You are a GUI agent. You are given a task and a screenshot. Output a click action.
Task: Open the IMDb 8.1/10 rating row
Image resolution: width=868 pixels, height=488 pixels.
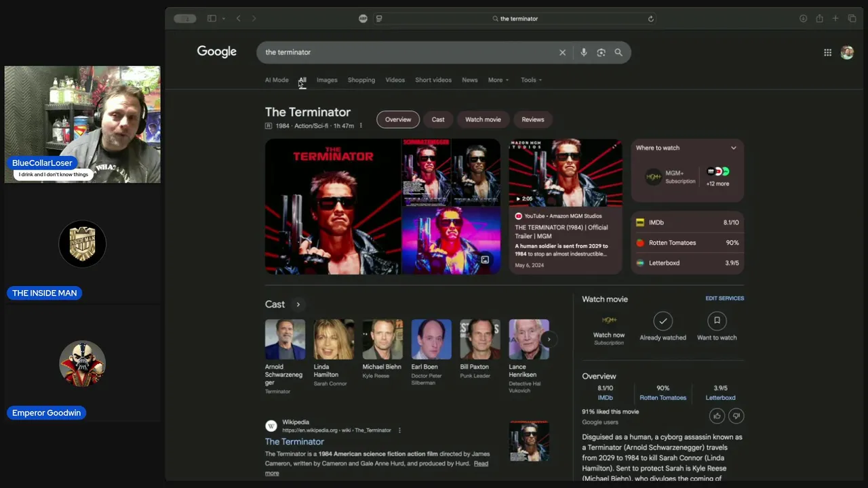[x=688, y=222]
